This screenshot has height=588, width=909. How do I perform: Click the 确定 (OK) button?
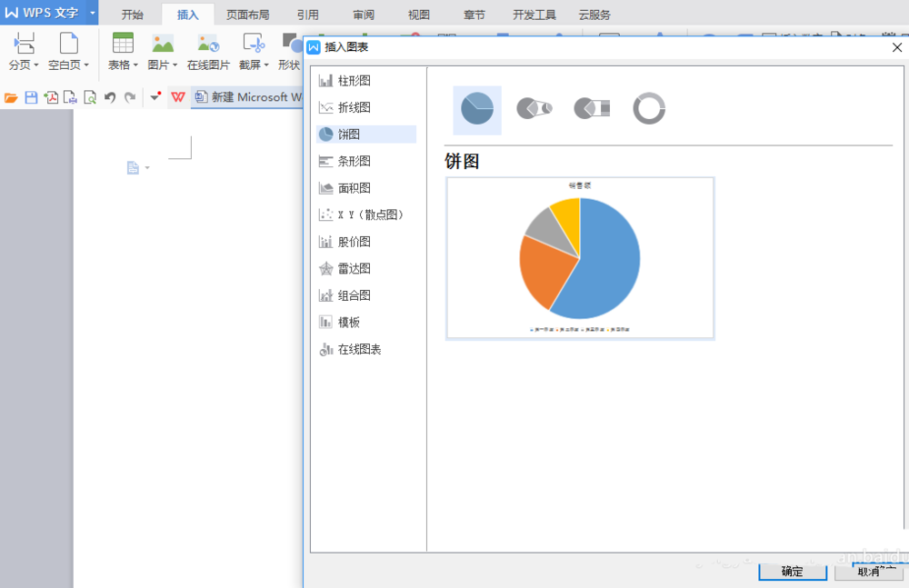pos(791,572)
